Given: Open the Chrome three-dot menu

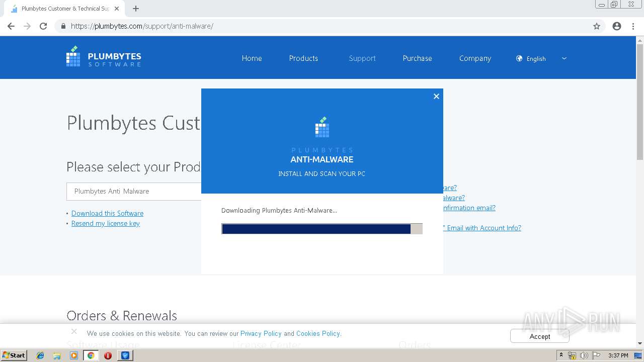Looking at the screenshot, I should coord(633,26).
